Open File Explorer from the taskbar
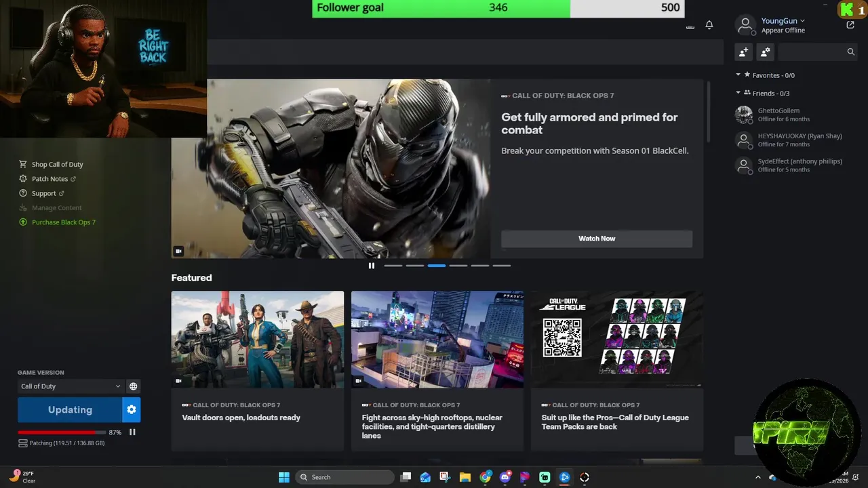The image size is (868, 488). pos(465,477)
